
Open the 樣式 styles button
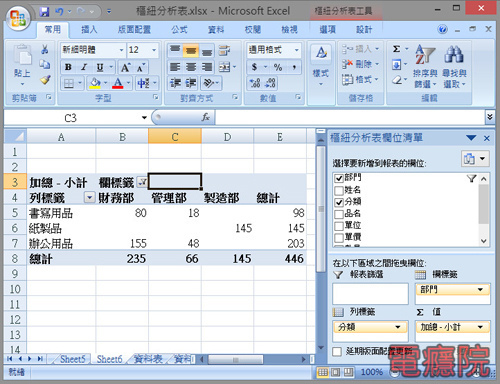click(x=321, y=65)
